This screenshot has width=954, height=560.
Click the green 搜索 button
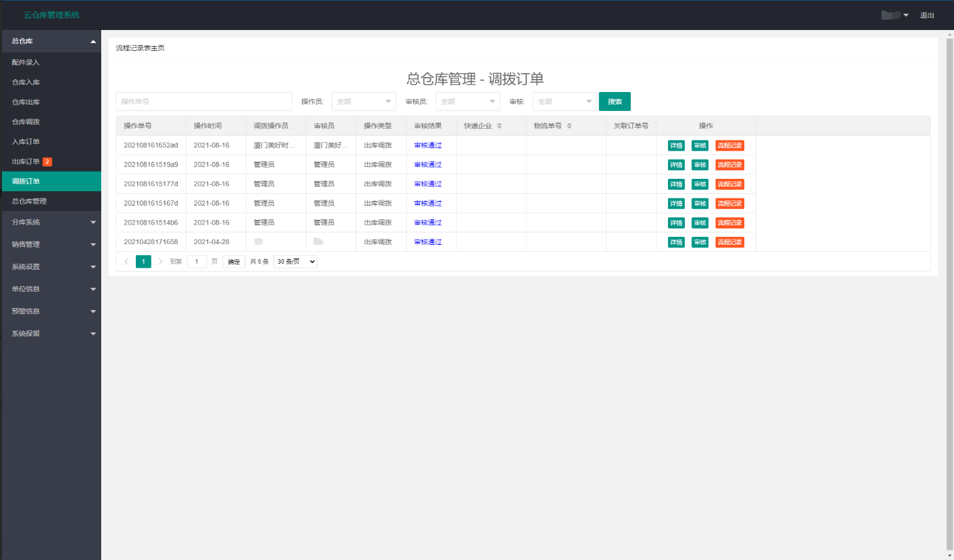(x=614, y=101)
